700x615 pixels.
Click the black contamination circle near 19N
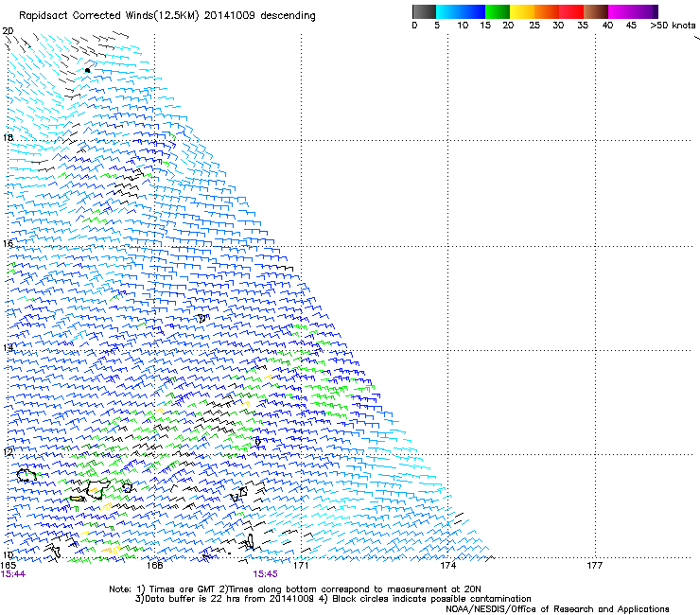tap(87, 71)
